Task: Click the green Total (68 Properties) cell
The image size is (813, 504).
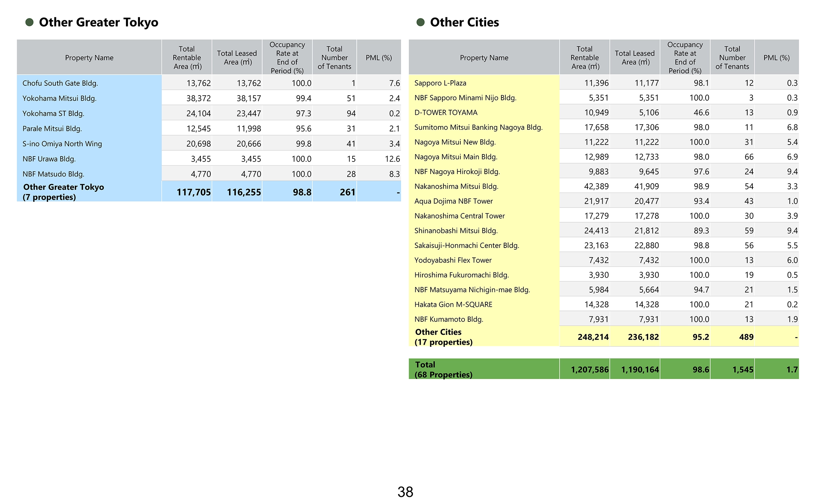Action: 443,370
